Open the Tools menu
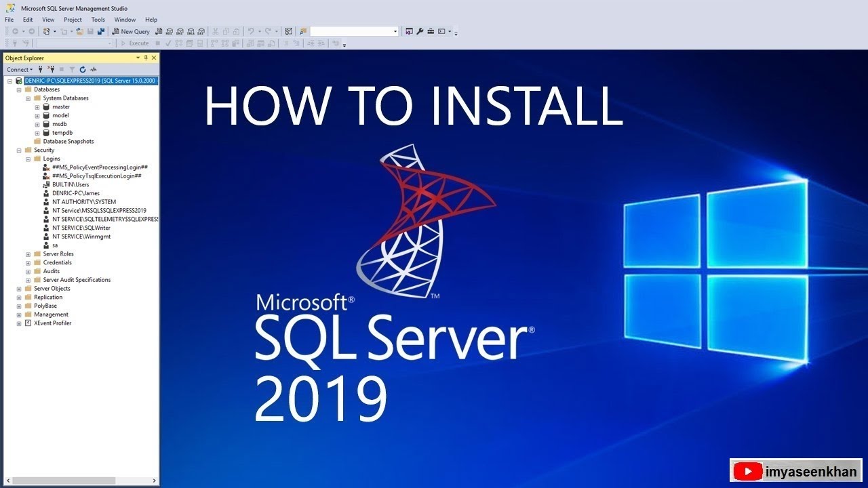The width and height of the screenshot is (868, 488). point(98,20)
